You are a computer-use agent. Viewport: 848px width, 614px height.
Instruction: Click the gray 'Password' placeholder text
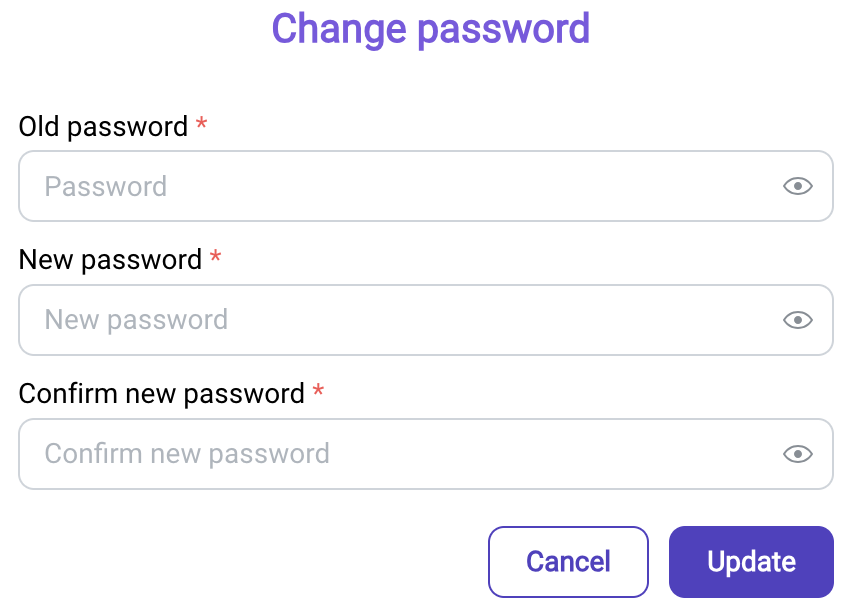coord(105,187)
